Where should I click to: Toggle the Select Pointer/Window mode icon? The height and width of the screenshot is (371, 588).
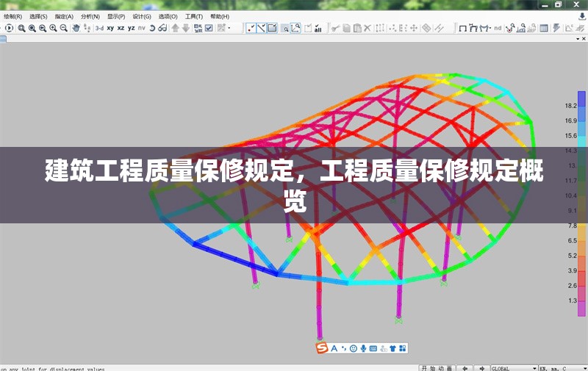tap(285, 28)
